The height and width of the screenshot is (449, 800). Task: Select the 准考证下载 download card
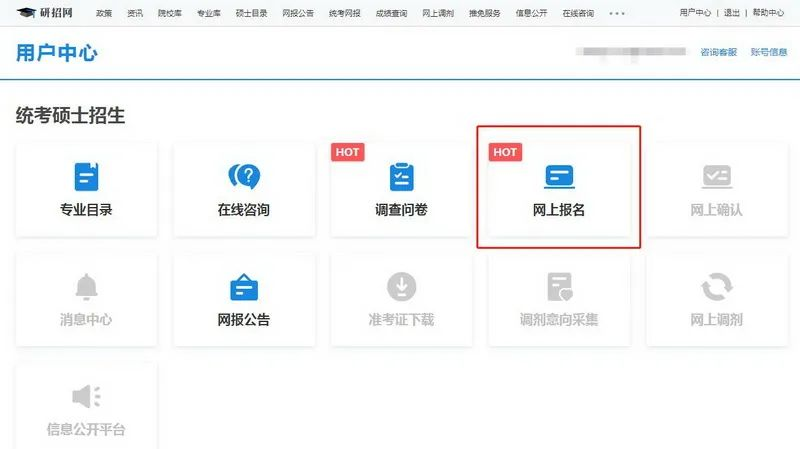click(402, 300)
